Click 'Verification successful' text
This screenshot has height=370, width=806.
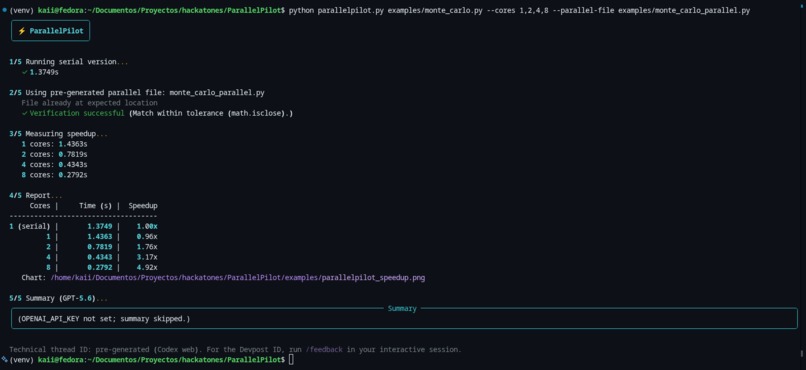[77, 113]
